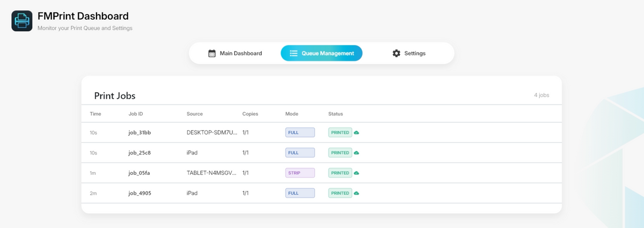Click the TABLET-N4MSGV... source cell
Screen dimensions: 644x228
[211, 173]
